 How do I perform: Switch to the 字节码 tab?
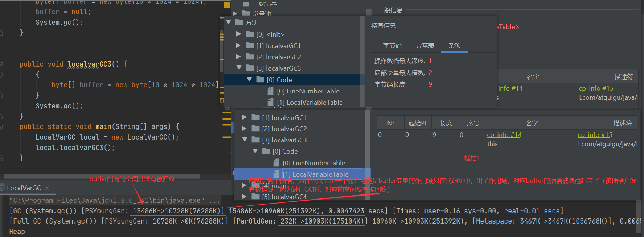click(392, 45)
